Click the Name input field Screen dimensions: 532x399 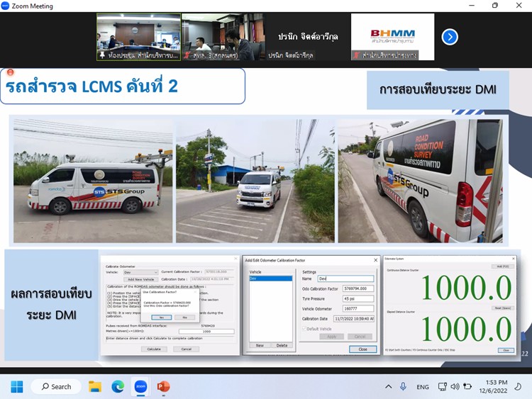pos(345,279)
